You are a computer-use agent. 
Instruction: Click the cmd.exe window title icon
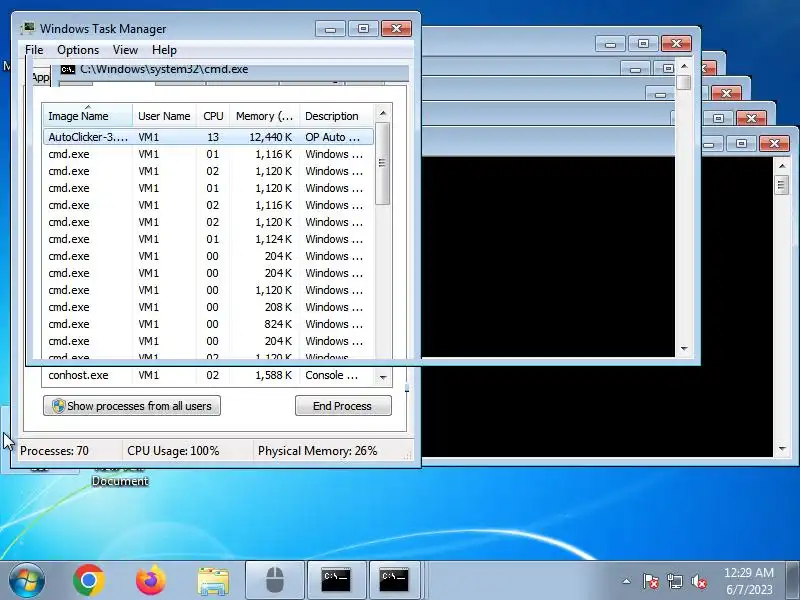tap(67, 69)
